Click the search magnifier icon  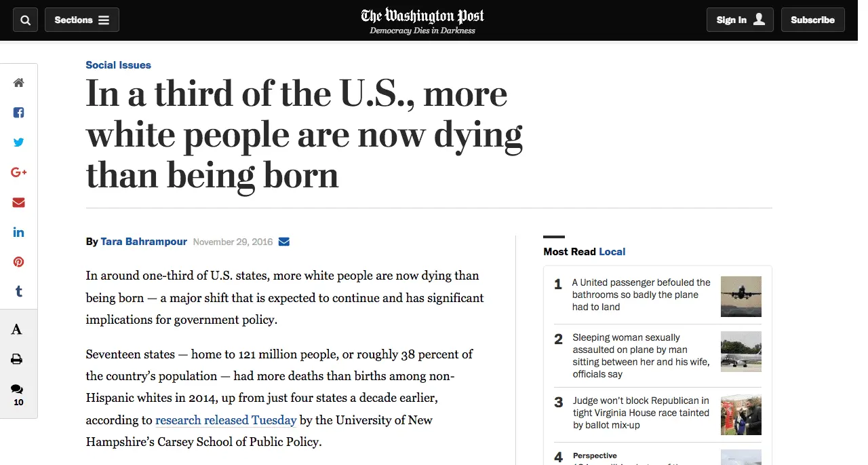click(x=25, y=20)
